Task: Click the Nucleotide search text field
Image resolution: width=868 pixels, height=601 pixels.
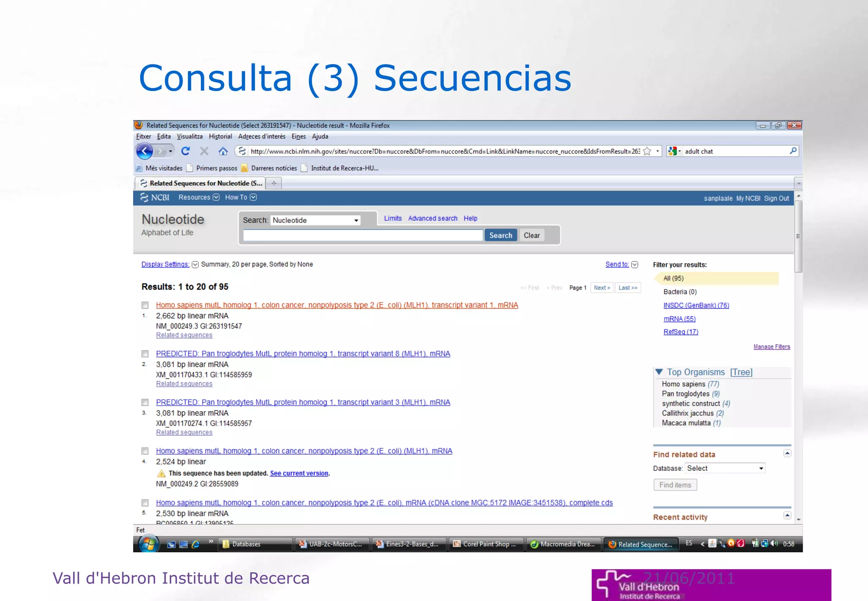Action: pos(363,235)
